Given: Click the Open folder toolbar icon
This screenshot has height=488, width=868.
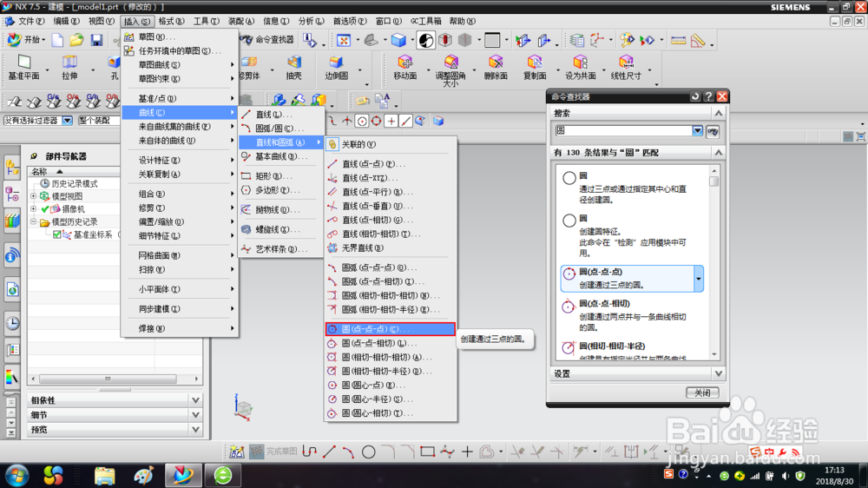Looking at the screenshot, I should (x=76, y=40).
